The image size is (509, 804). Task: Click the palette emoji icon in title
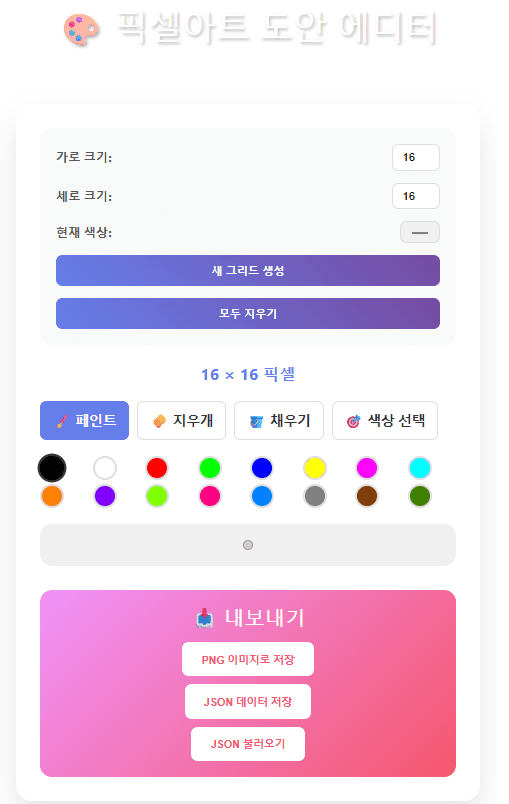pyautogui.click(x=81, y=29)
